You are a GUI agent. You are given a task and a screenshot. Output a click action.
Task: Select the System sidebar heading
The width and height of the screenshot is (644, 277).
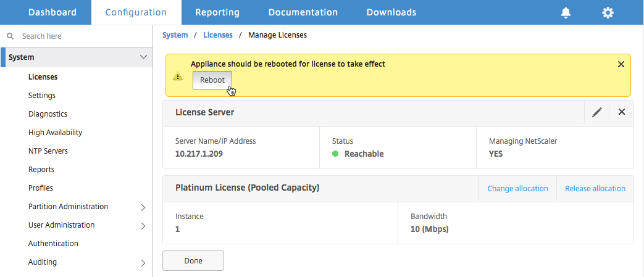(x=22, y=57)
